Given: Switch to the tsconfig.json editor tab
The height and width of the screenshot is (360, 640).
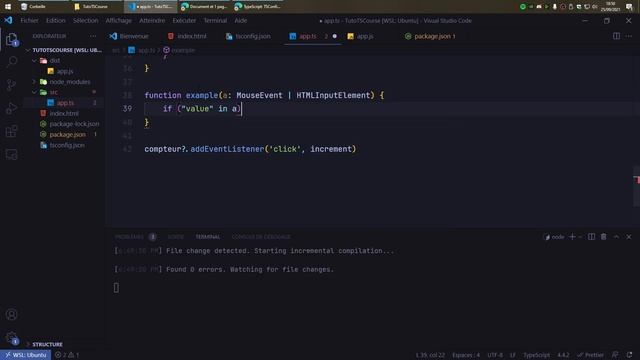Looking at the screenshot, I should click(x=248, y=36).
